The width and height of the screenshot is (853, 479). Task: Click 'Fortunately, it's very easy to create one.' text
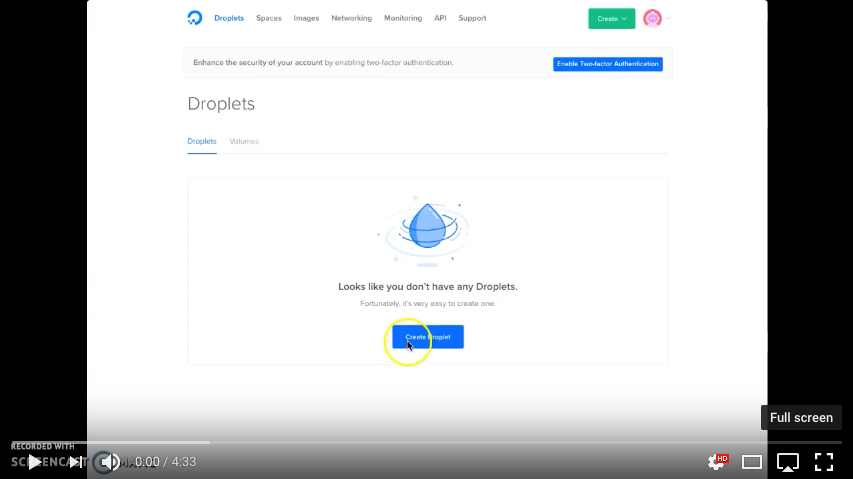click(428, 303)
